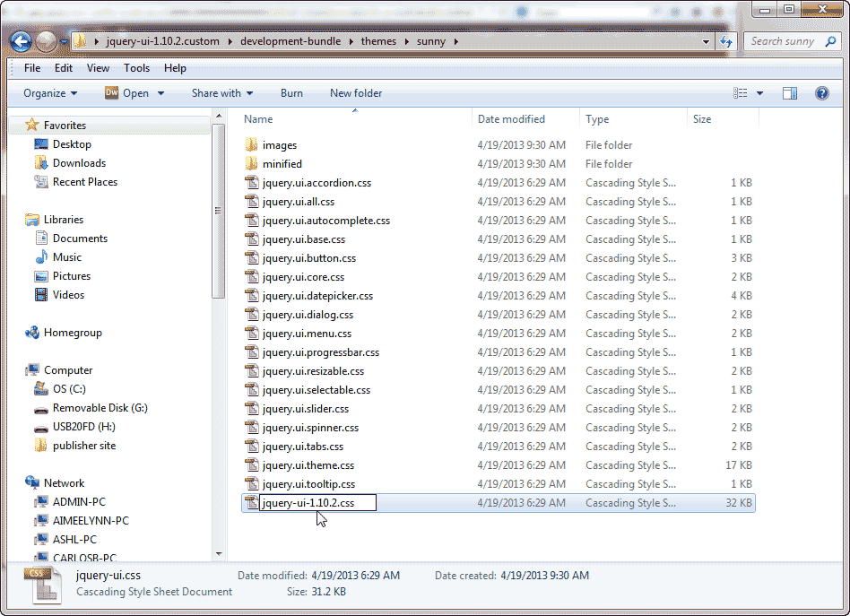The image size is (850, 616).
Task: Open Recent Places in Favorites
Action: [x=85, y=182]
